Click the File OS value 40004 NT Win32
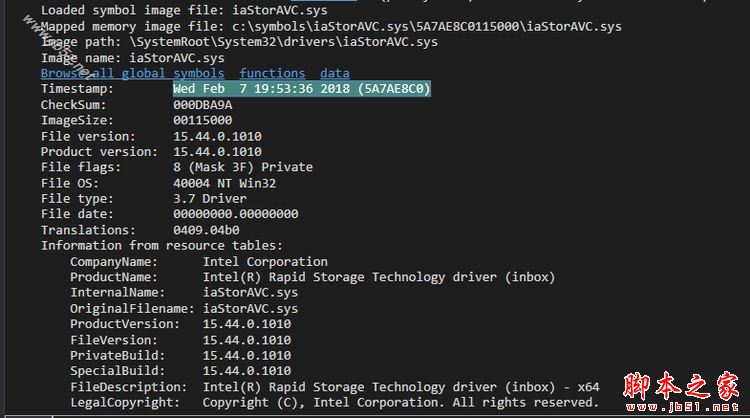 (x=225, y=183)
